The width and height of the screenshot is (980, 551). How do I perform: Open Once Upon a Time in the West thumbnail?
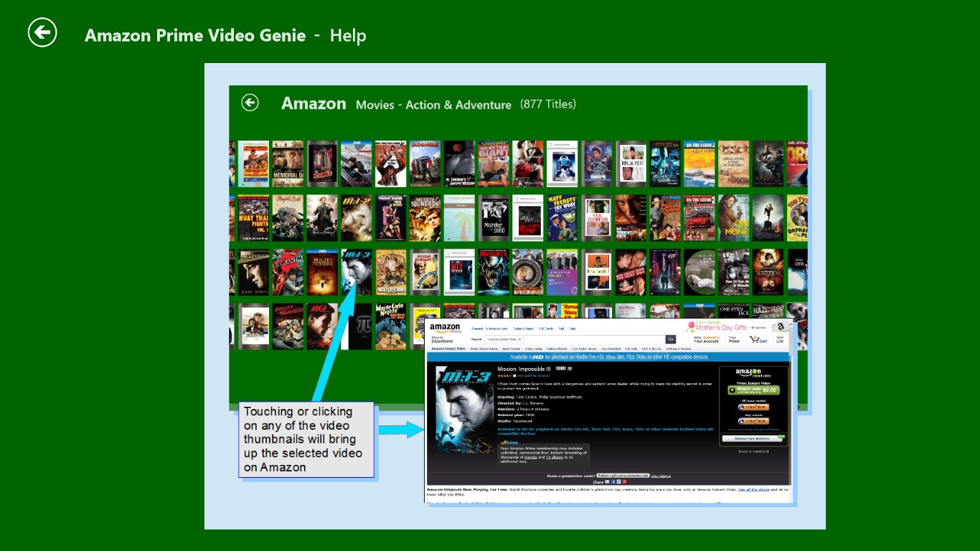(x=734, y=164)
